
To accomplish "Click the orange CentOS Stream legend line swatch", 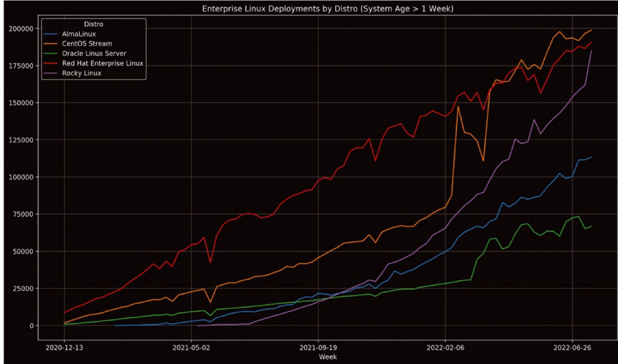I will pos(50,44).
